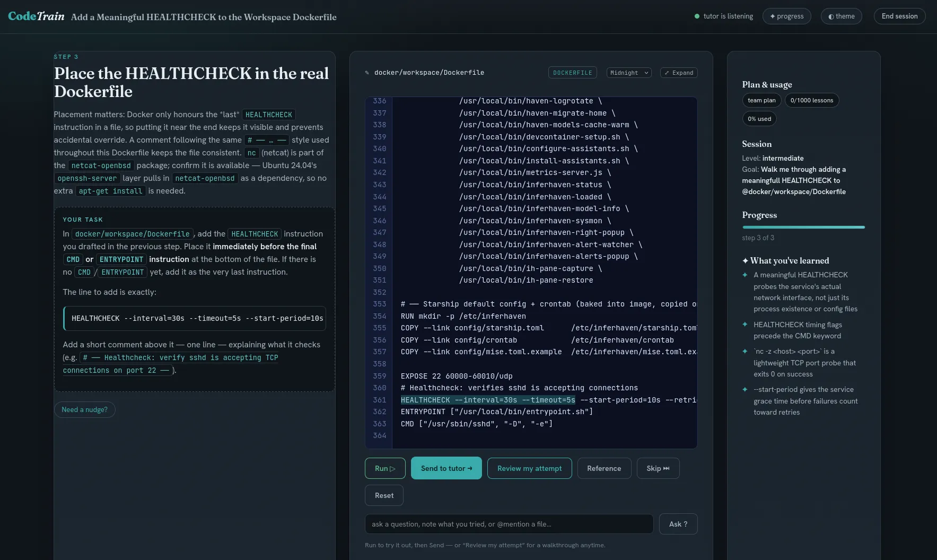
Task: Click the pencil icon beside docker/workspace/Dockerfile
Action: tap(367, 73)
